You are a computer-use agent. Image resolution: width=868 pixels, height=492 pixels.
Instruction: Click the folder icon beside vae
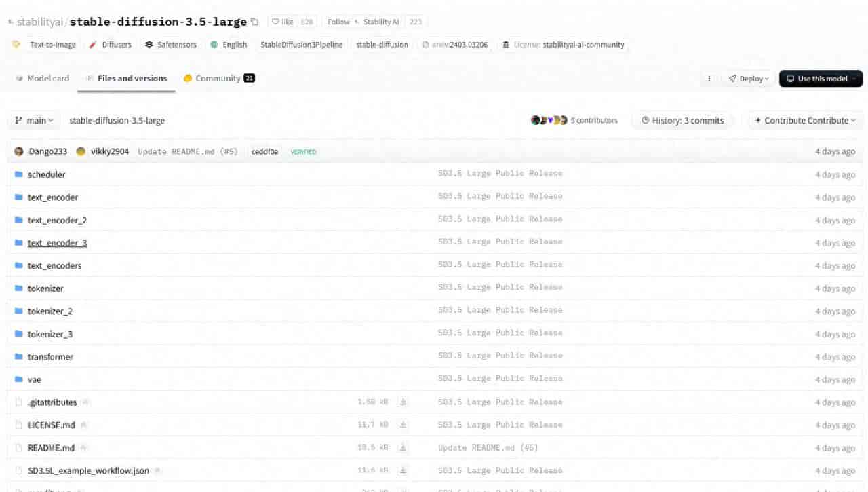coord(19,380)
